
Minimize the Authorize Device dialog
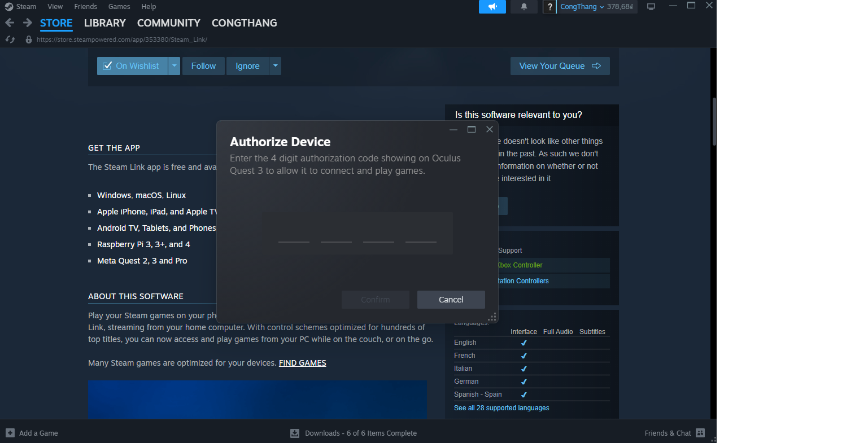click(453, 129)
